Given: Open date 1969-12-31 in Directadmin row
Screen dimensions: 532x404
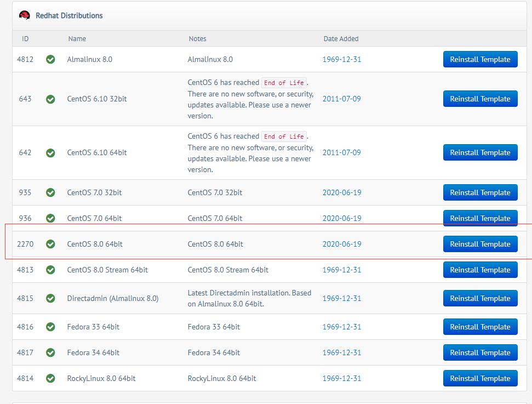Looking at the screenshot, I should pyautogui.click(x=342, y=298).
